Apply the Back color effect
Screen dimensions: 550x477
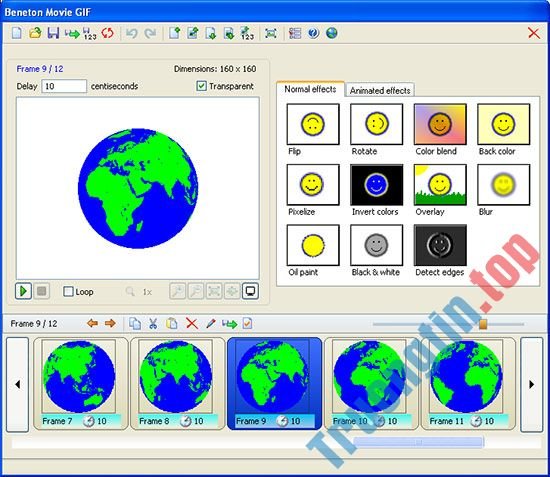coord(504,124)
